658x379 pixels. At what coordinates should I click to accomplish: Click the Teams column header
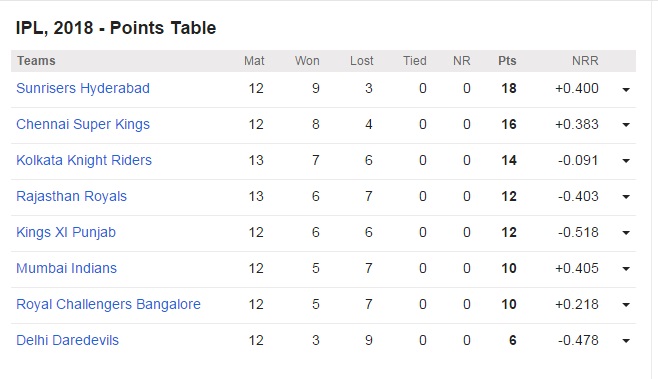click(x=36, y=61)
